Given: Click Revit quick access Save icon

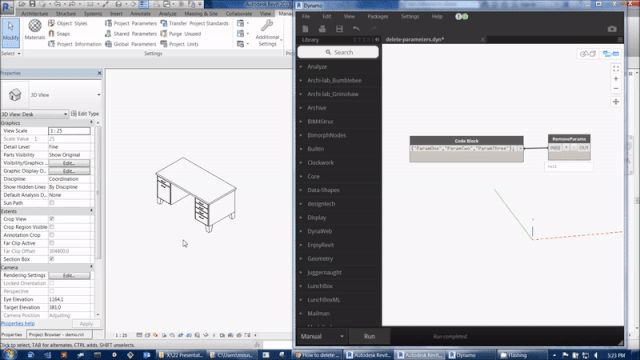Looking at the screenshot, I should [x=32, y=4].
